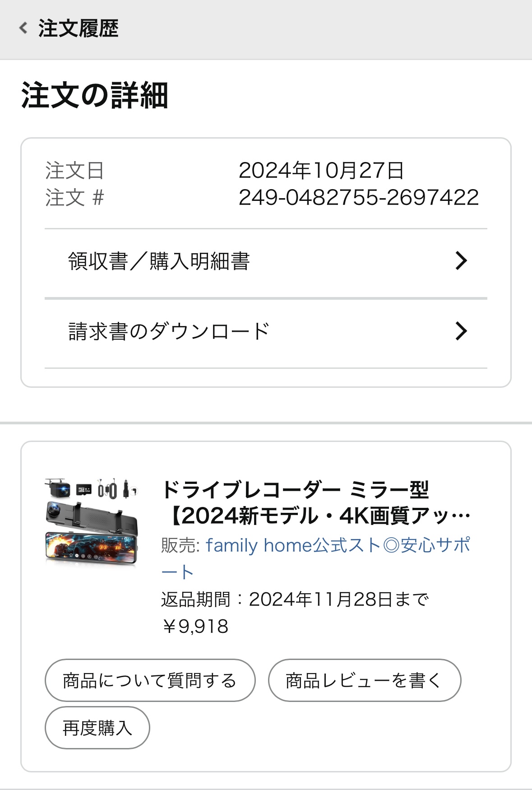Click the 販売: seller label
This screenshot has width=532, height=790.
coord(180,545)
